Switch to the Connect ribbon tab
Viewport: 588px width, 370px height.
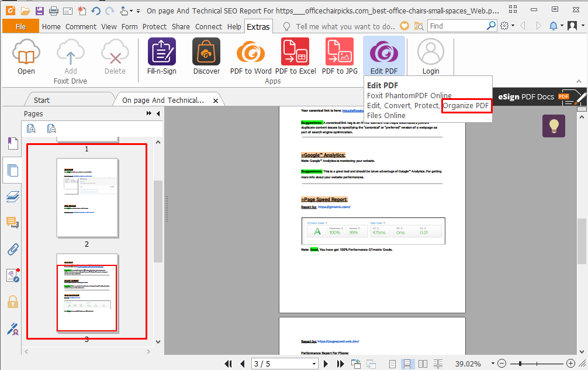[x=209, y=27]
